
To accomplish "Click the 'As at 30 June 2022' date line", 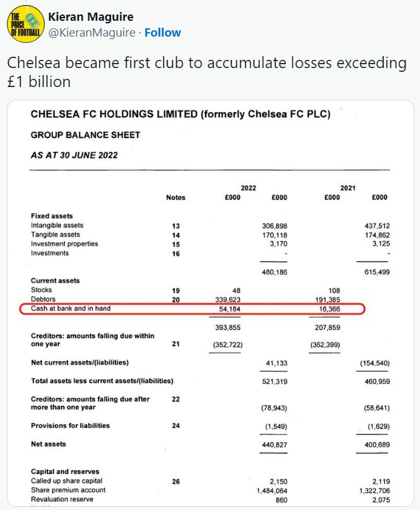I will tap(74, 154).
